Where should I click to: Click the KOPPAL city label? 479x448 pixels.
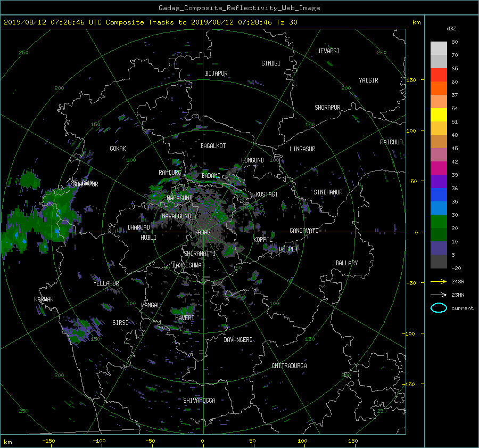click(263, 239)
